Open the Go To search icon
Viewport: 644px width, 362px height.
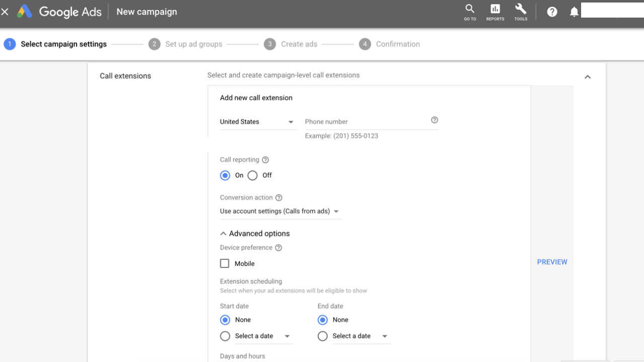point(470,12)
